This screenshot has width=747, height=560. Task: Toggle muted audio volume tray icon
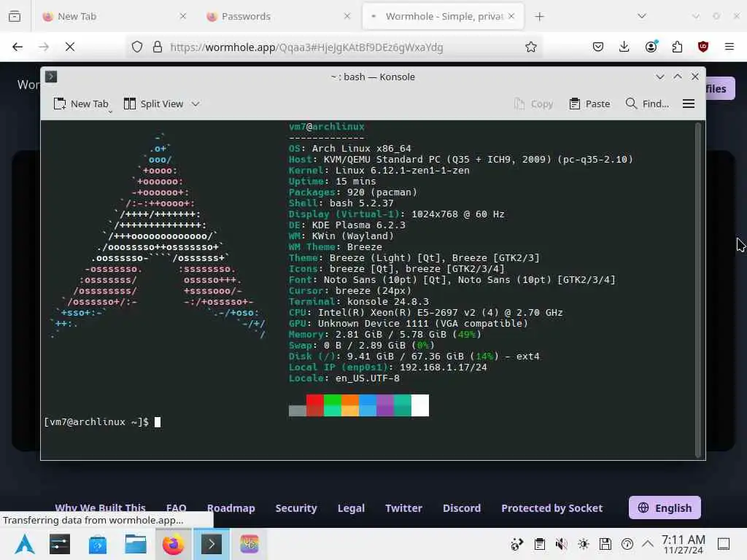561,544
